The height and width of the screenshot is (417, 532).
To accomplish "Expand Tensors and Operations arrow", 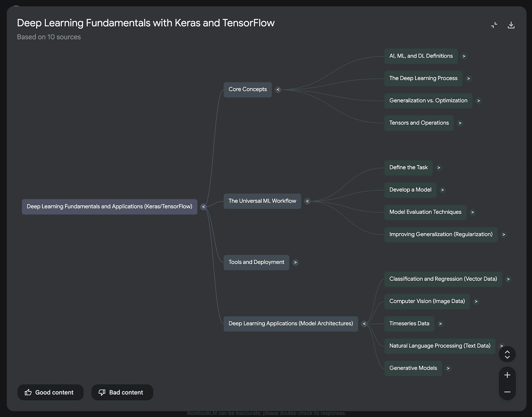I will [460, 123].
